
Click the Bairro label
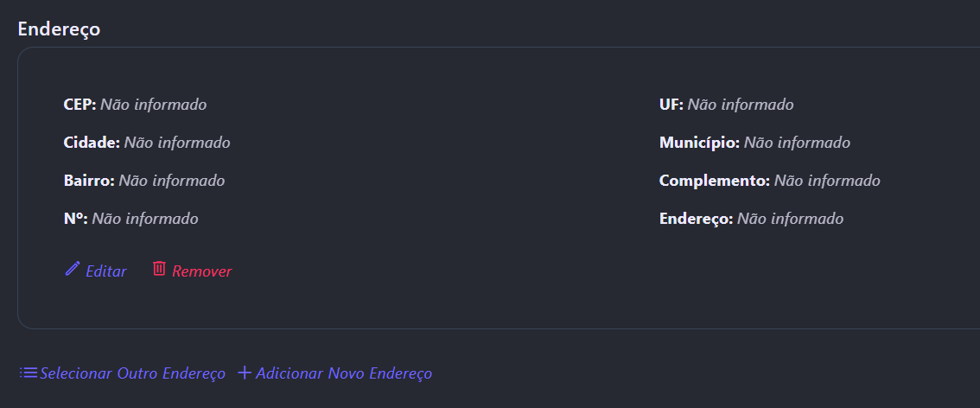click(x=89, y=181)
